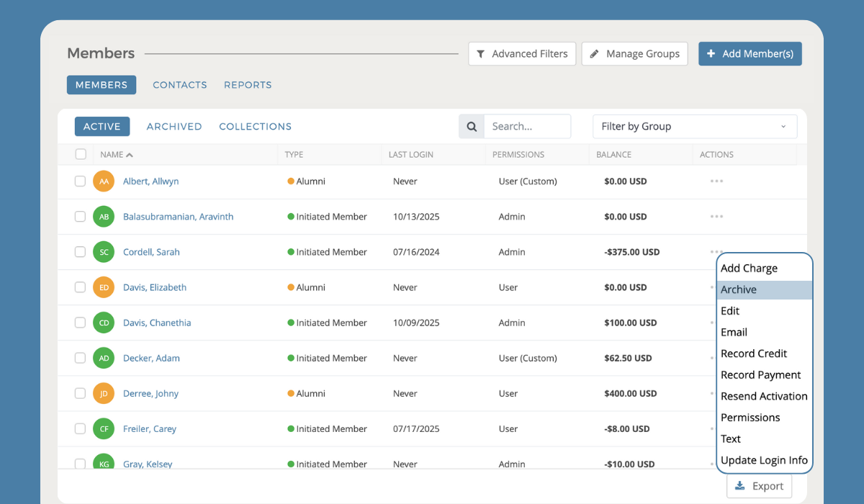This screenshot has height=504, width=864.
Task: Click the $400.00 USD balance
Action: pos(631,393)
